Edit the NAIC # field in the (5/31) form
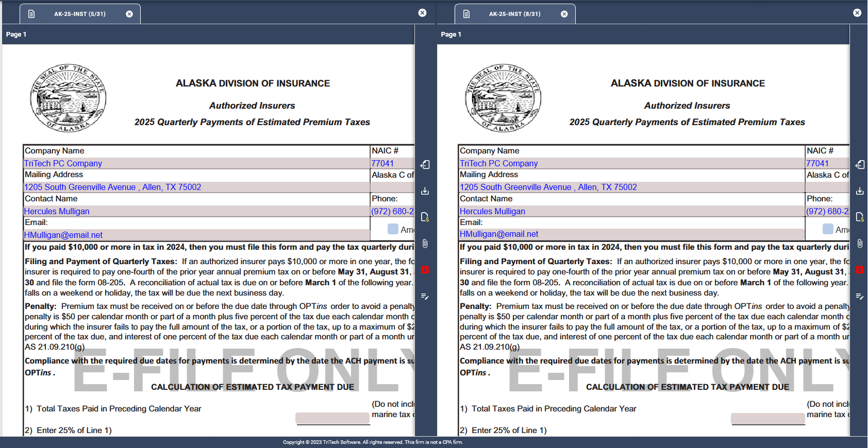 [x=393, y=163]
